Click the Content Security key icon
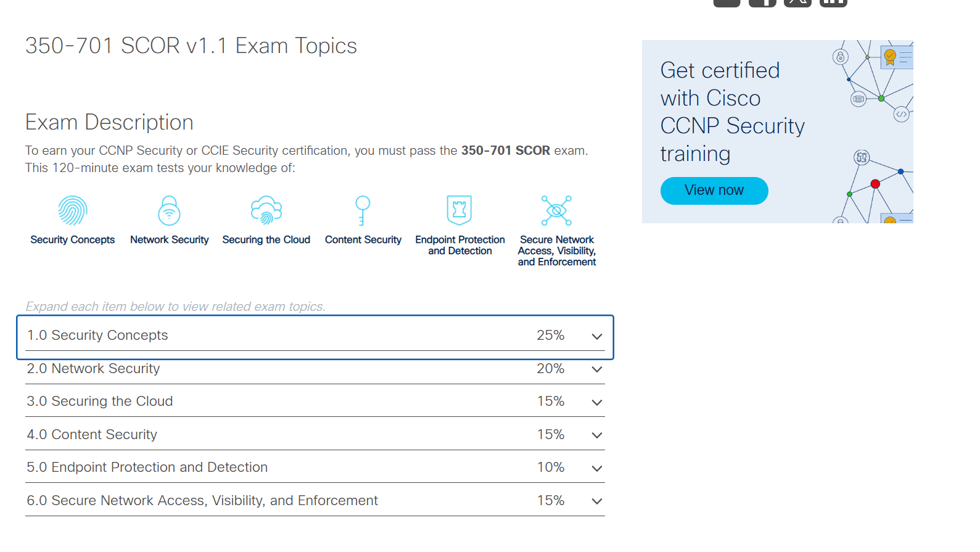 [x=363, y=210]
